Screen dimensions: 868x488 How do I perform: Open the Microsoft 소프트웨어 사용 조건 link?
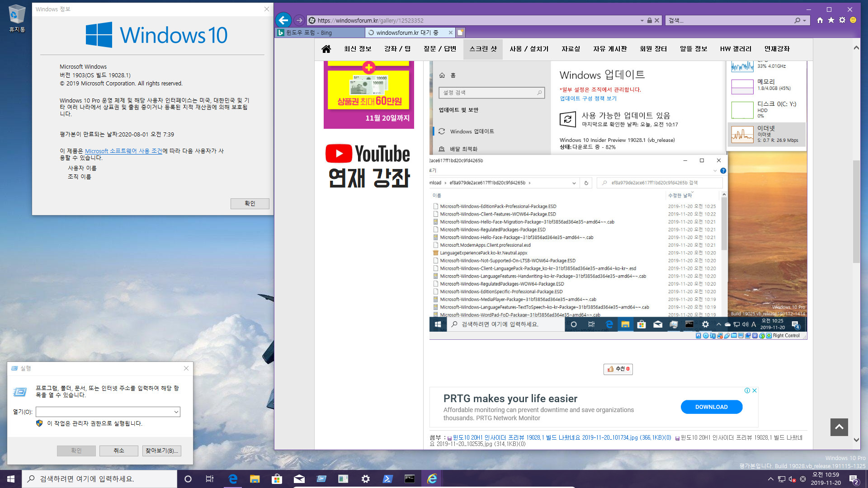tap(123, 151)
